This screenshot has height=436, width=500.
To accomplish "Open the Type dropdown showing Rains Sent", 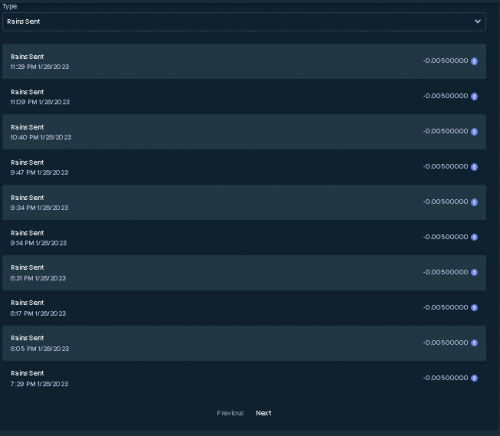I will (244, 22).
